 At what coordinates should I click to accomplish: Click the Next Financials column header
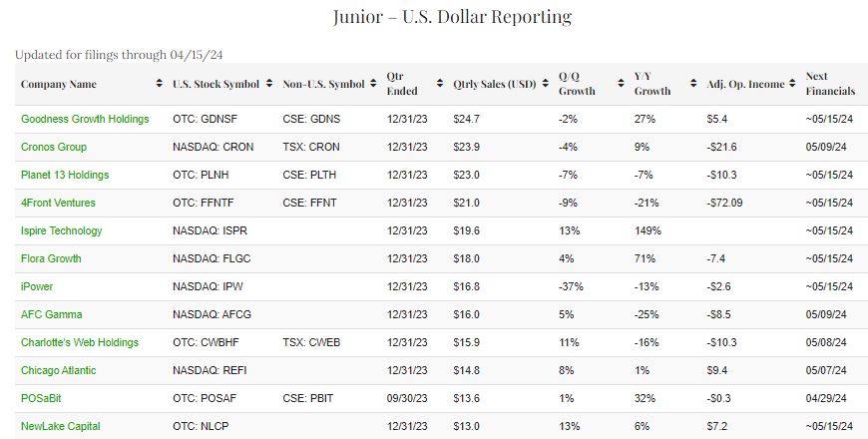point(830,84)
